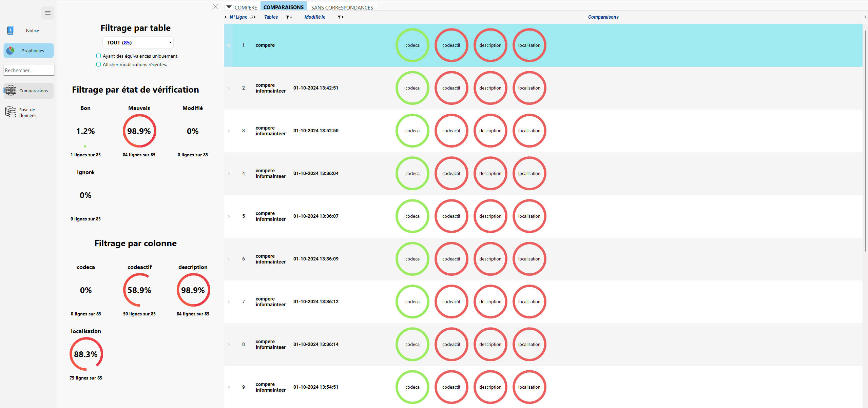Screen dimensions: 868x408
Task: Click the Mauvais 98.9% donut chart
Action: [139, 131]
